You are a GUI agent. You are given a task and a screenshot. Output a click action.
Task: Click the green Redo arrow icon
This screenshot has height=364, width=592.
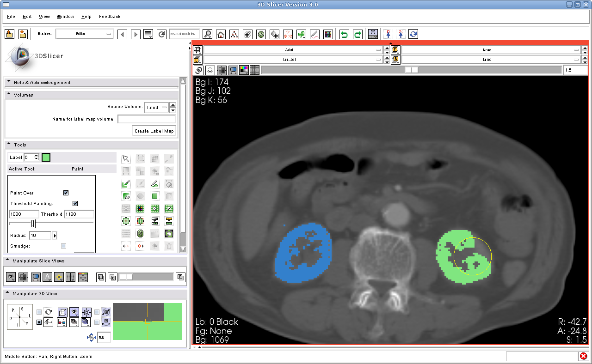(358, 34)
